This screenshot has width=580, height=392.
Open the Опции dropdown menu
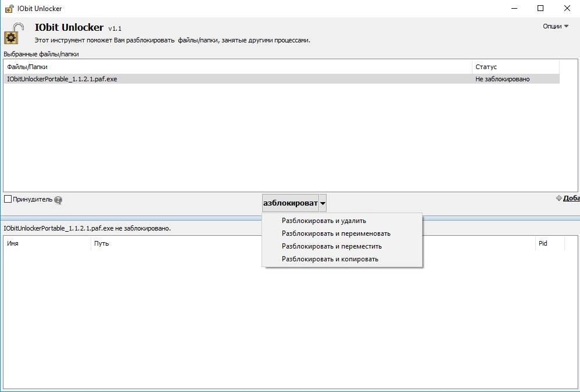(555, 26)
